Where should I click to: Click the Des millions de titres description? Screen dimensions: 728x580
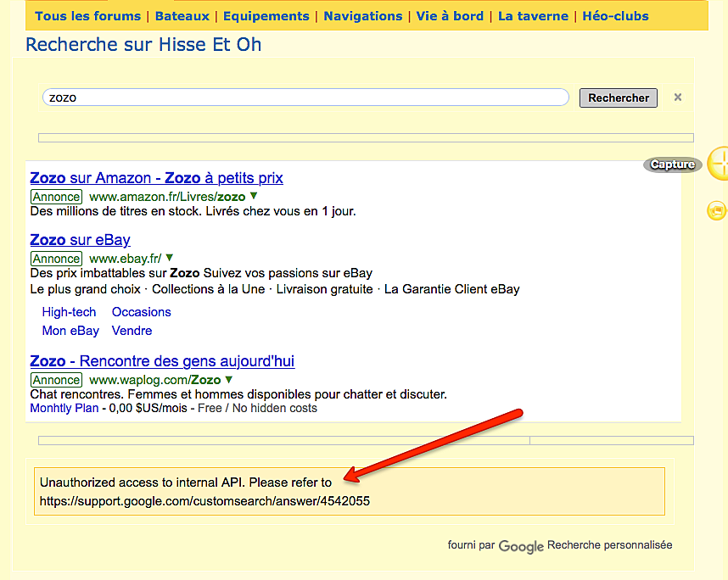pos(193,212)
